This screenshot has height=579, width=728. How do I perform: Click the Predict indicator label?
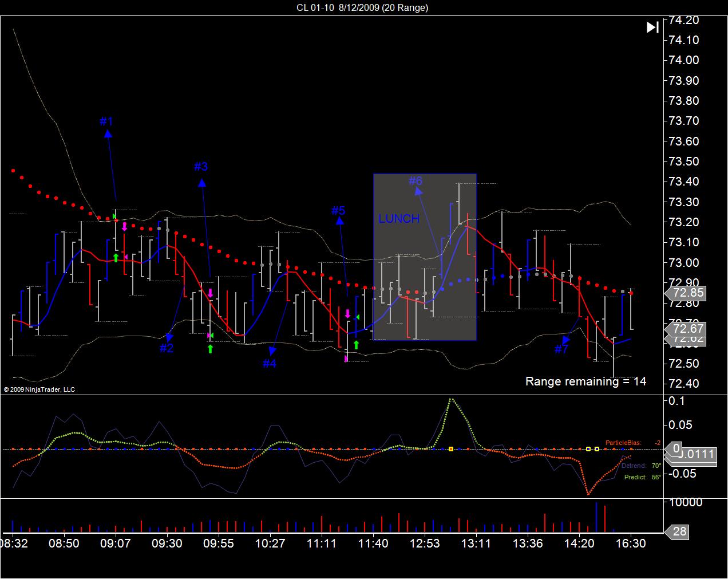635,477
